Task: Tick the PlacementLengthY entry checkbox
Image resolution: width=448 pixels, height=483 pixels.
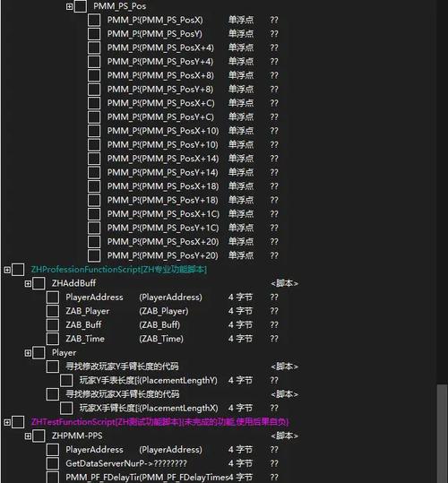Action: coord(66,381)
